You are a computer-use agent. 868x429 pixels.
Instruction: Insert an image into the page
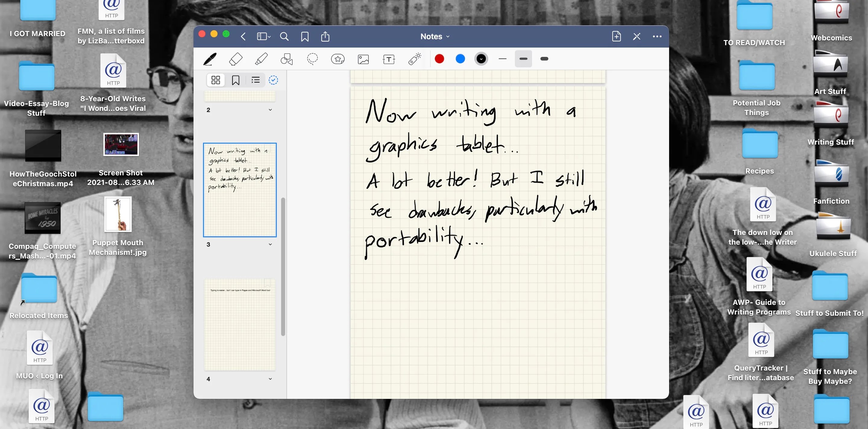(363, 59)
